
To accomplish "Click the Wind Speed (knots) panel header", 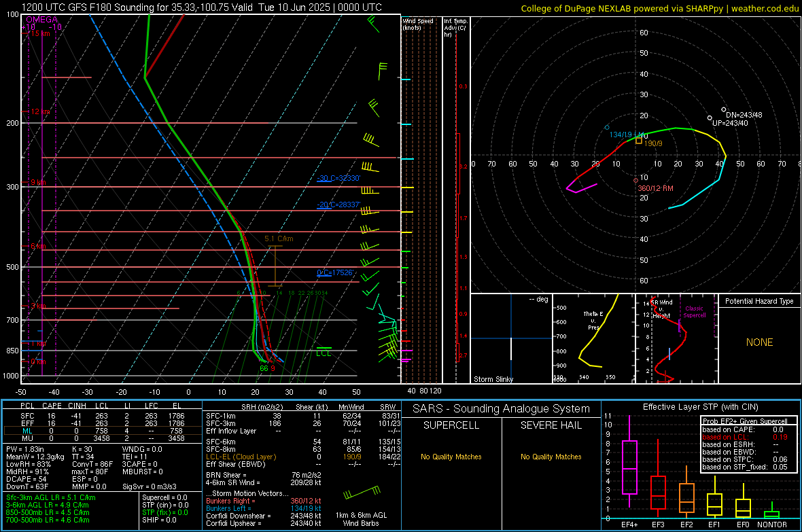I will (418, 24).
